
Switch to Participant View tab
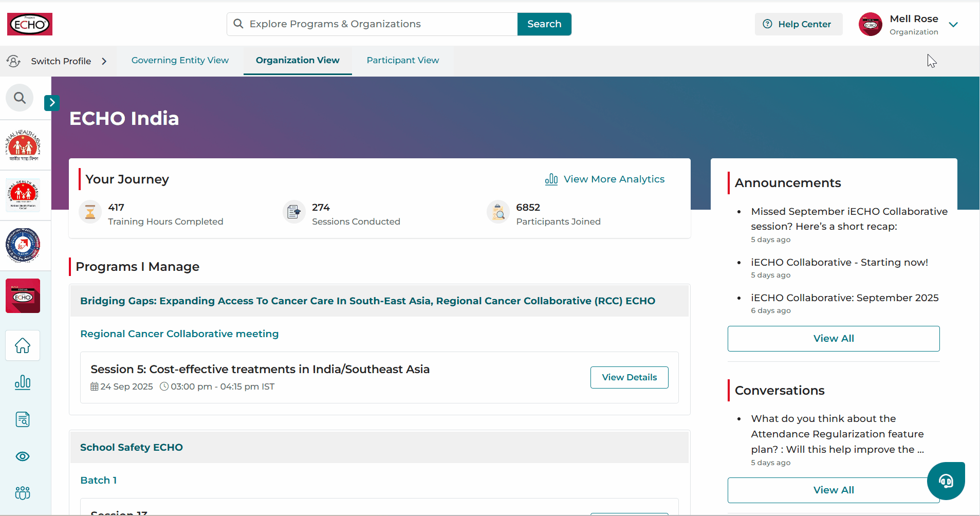click(x=403, y=60)
